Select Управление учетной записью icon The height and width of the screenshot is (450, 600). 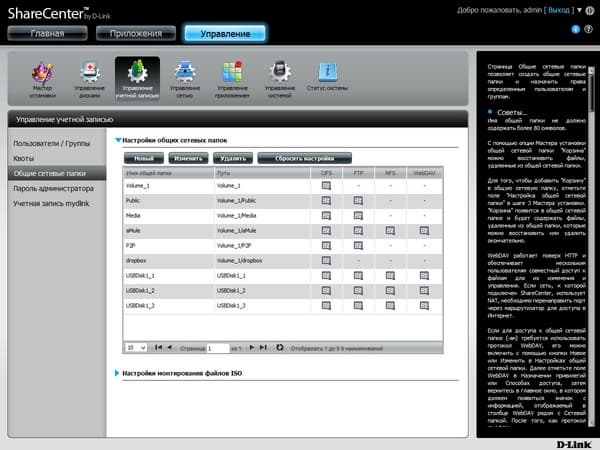tap(137, 79)
